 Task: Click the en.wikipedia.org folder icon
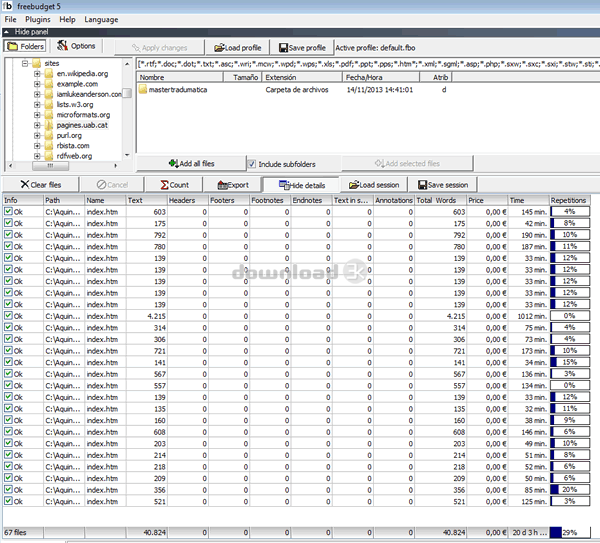(49, 73)
